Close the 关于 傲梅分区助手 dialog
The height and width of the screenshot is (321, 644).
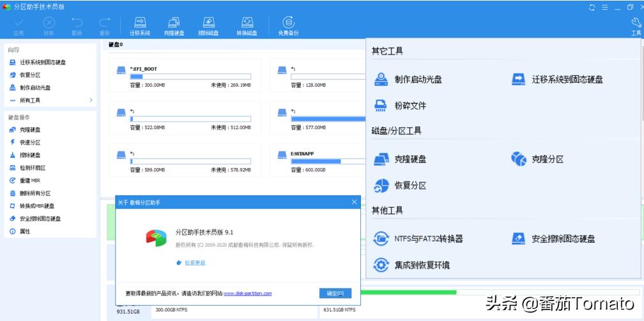pos(354,202)
